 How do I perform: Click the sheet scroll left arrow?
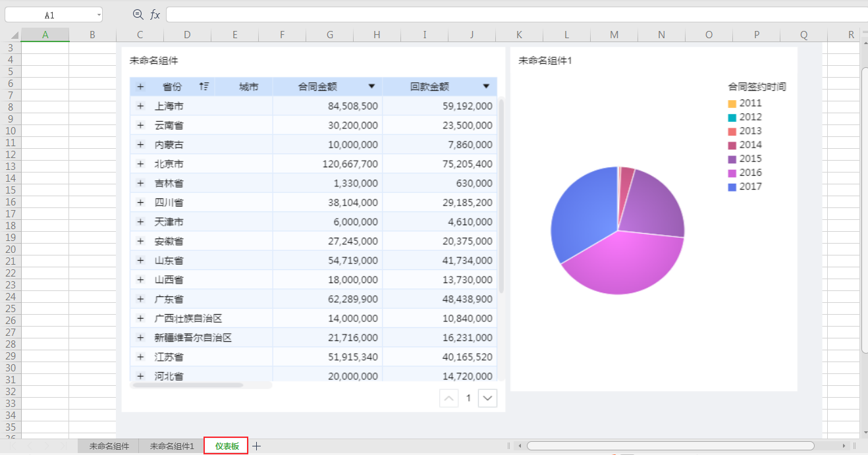[520, 446]
